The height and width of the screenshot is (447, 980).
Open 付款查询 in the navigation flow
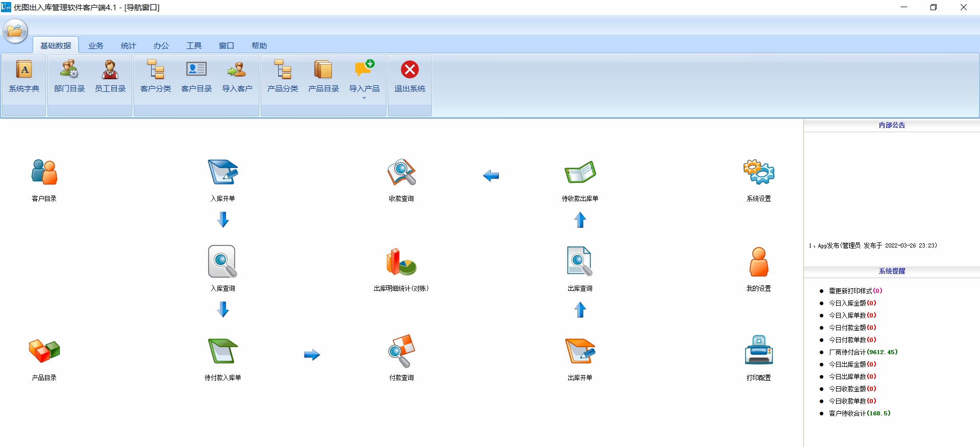[402, 351]
